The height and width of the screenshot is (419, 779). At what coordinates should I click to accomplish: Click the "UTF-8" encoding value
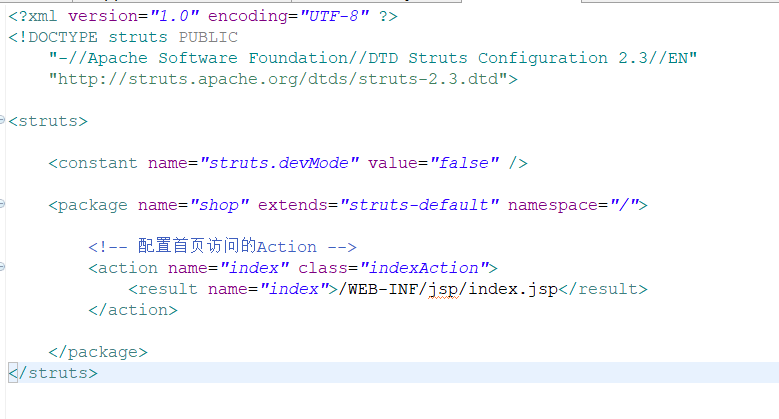coord(334,16)
